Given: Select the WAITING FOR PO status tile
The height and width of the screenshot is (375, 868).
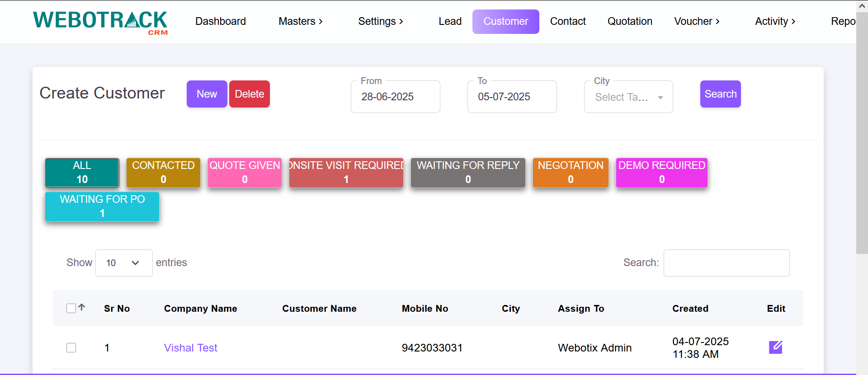Looking at the screenshot, I should point(102,206).
